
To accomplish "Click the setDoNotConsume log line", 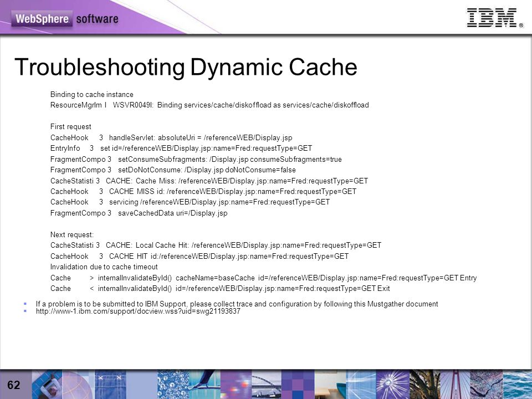I will click(173, 170).
